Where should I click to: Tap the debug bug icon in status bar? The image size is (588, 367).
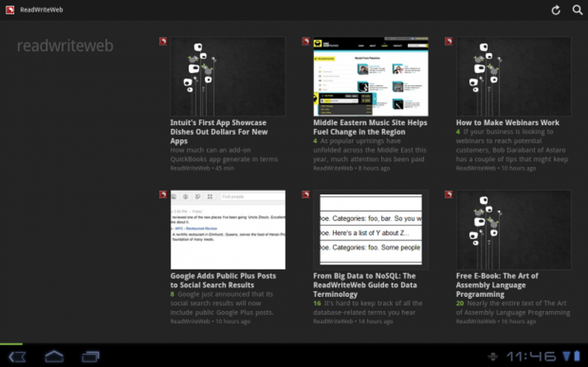pos(493,356)
